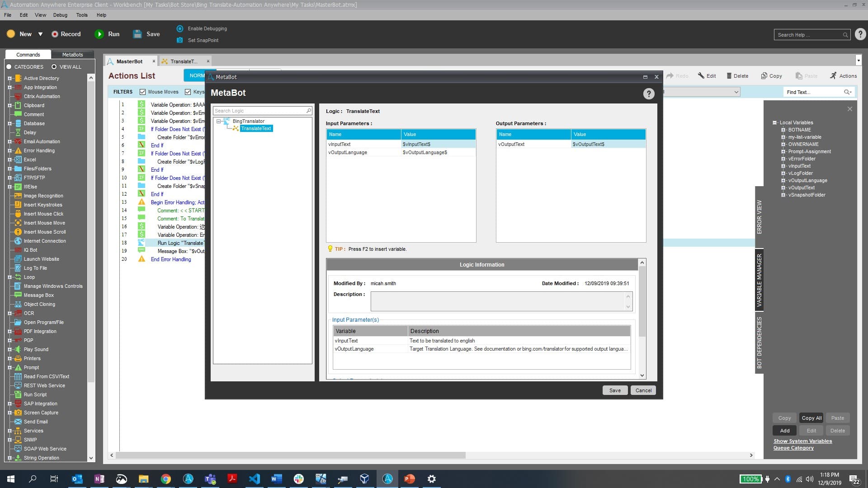Image resolution: width=868 pixels, height=488 pixels.
Task: Open PowerPoint from the taskbar
Action: tap(410, 479)
